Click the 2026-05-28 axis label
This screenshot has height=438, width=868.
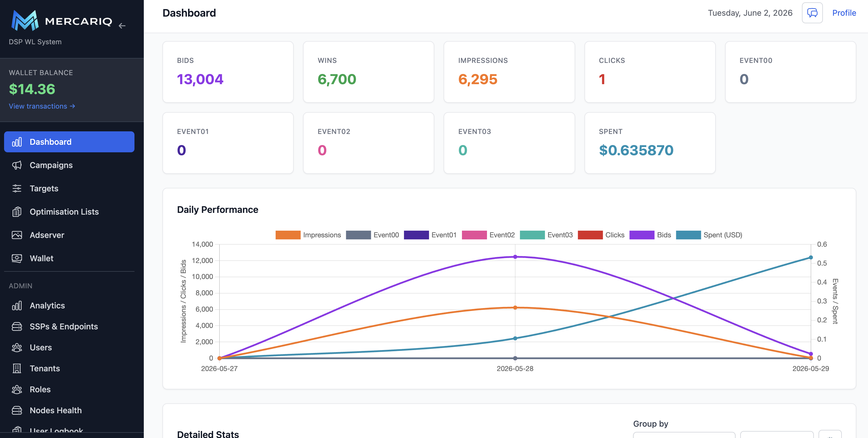[515, 368]
